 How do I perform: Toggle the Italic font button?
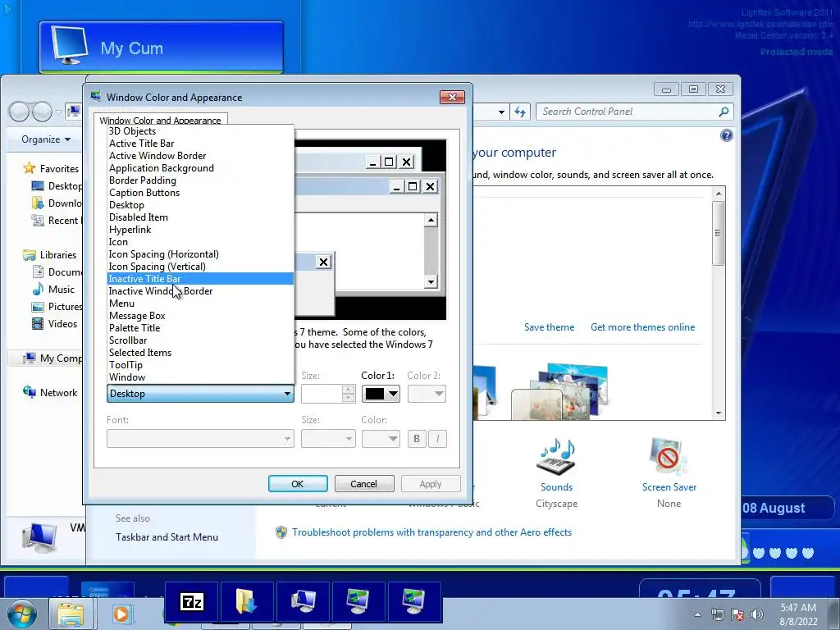click(x=438, y=439)
